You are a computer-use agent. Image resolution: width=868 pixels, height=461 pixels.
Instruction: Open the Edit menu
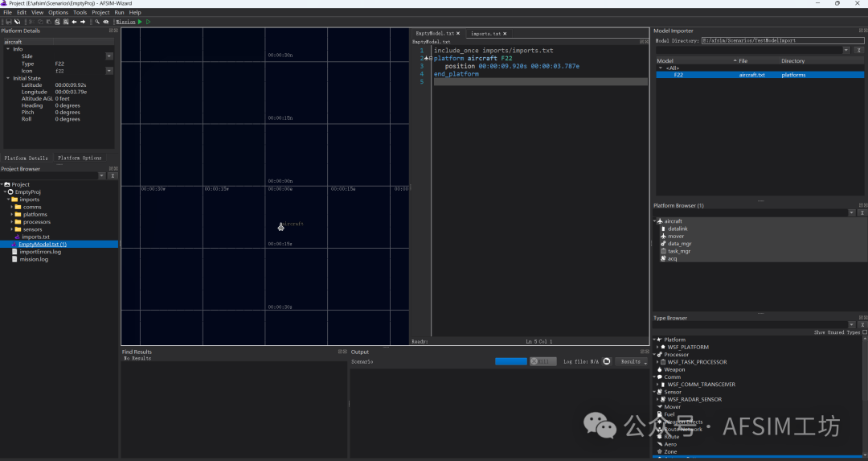(x=22, y=12)
